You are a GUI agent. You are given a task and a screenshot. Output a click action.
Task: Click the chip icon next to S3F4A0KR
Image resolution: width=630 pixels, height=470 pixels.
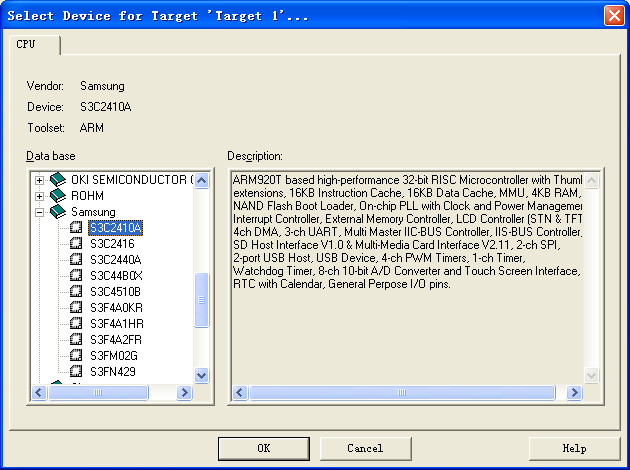coord(76,307)
